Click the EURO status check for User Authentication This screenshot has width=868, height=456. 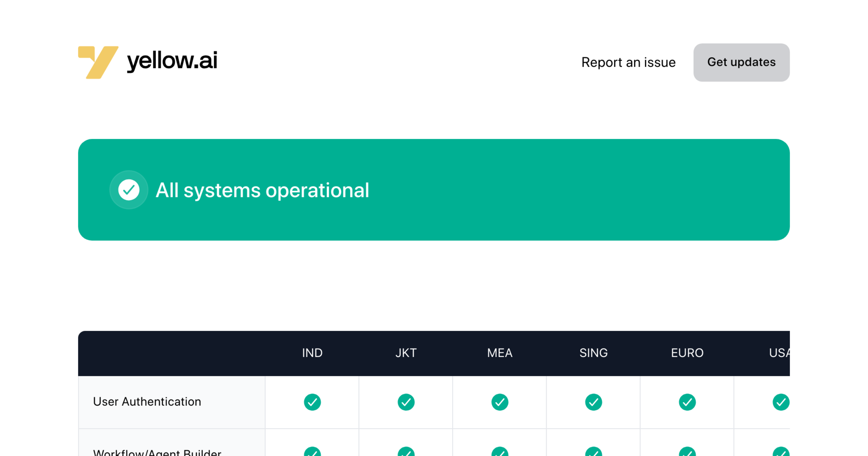point(687,402)
